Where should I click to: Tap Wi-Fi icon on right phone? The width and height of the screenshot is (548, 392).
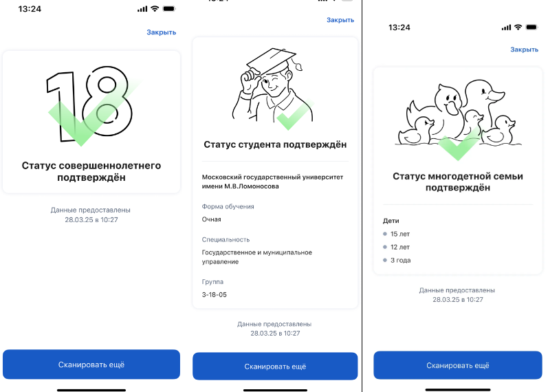tap(518, 28)
